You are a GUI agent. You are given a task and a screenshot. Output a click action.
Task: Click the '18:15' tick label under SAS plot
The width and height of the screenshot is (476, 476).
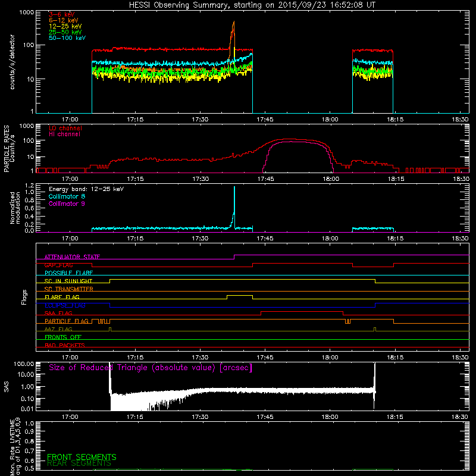(x=395, y=417)
